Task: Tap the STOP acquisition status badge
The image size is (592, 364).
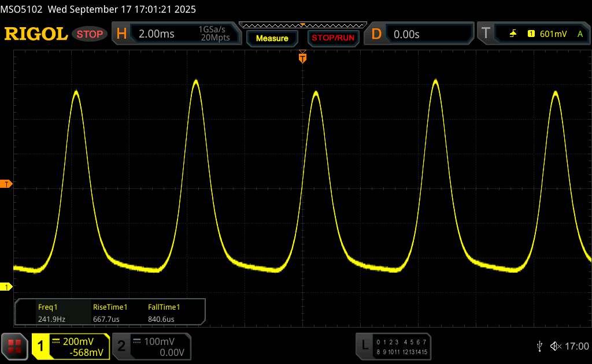Action: (90, 34)
